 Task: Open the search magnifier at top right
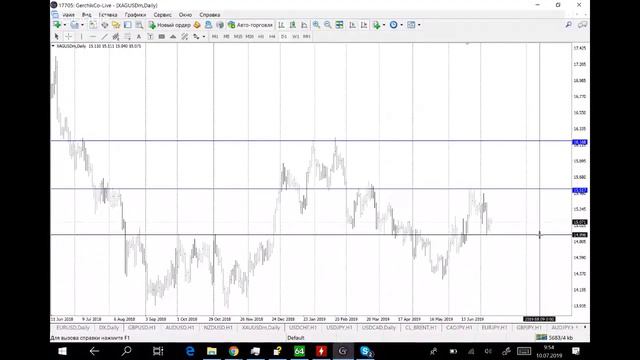(x=569, y=25)
